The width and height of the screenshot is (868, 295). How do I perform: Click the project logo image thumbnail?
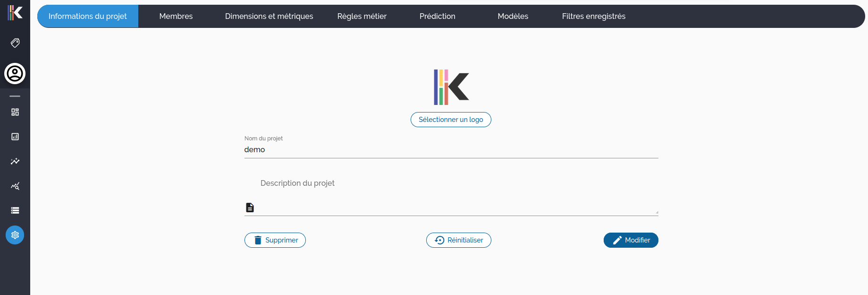pos(451,87)
